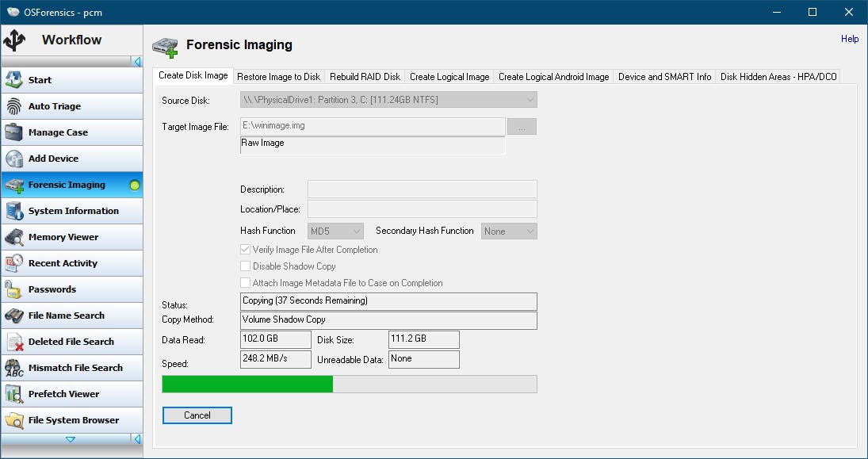Click the Status Copying text box
868x459 pixels.
388,301
